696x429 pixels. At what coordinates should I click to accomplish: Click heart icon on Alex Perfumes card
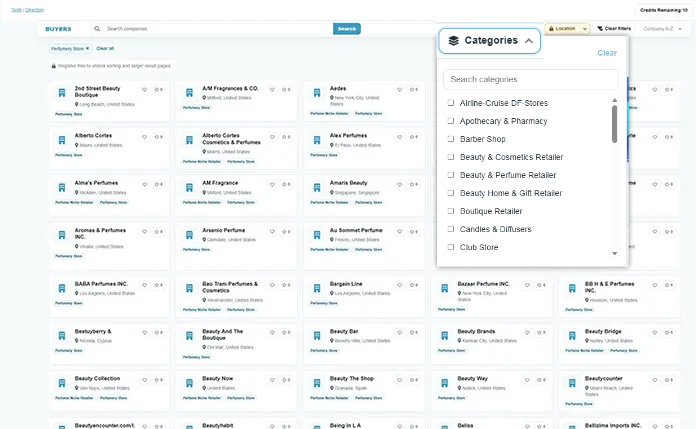[399, 137]
